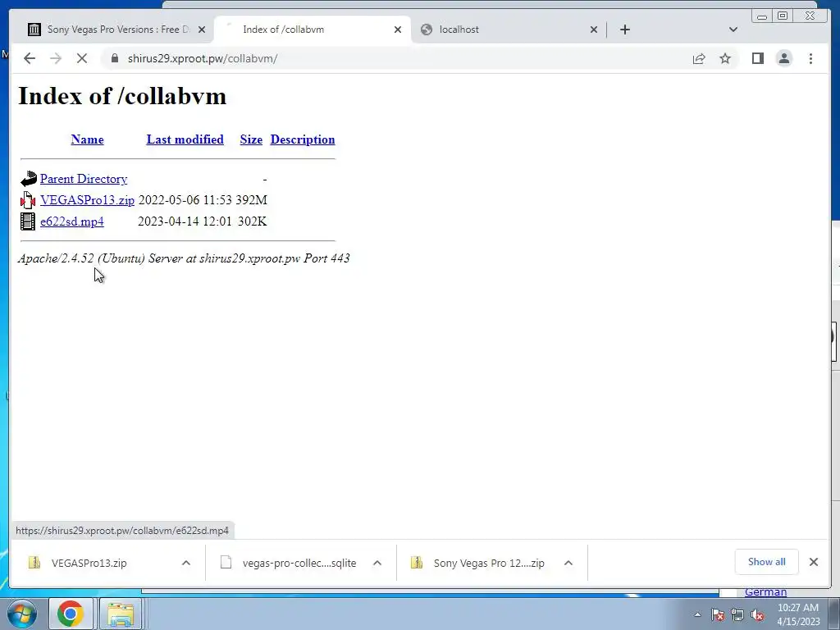Click the network status tray icon
The height and width of the screenshot is (630, 840).
[737, 614]
